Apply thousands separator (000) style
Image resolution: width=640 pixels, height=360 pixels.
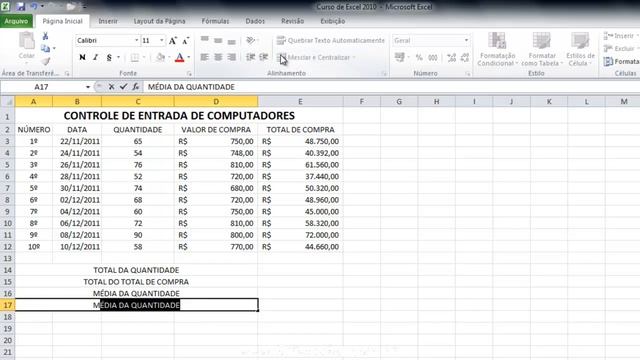click(433, 58)
